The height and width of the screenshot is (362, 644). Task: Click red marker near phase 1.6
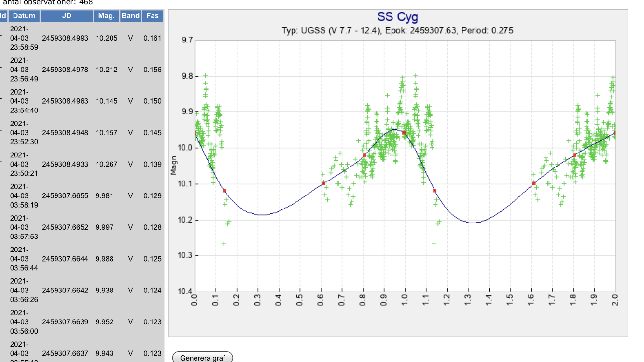533,183
